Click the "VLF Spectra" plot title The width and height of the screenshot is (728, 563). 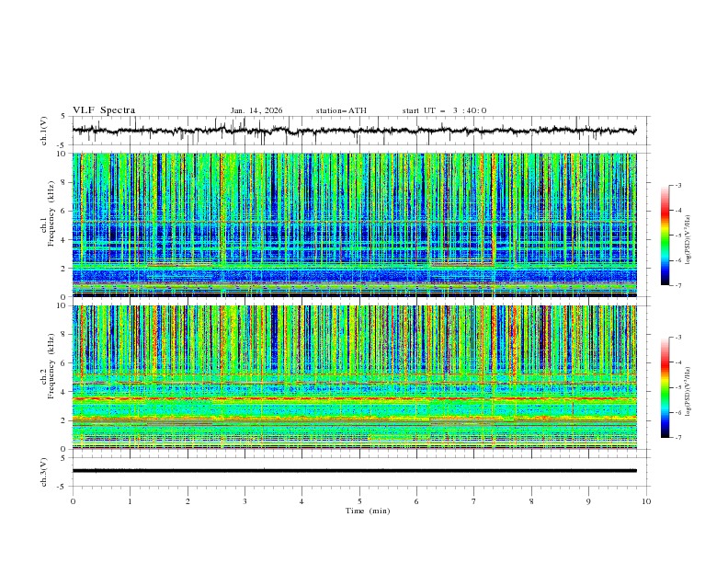coord(104,110)
